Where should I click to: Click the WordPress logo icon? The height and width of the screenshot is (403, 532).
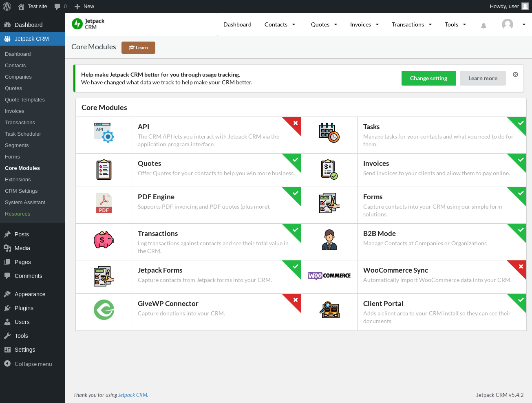pos(7,7)
